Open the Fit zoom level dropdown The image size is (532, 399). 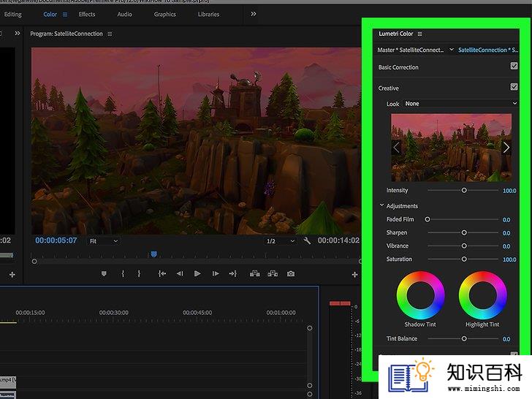[104, 241]
